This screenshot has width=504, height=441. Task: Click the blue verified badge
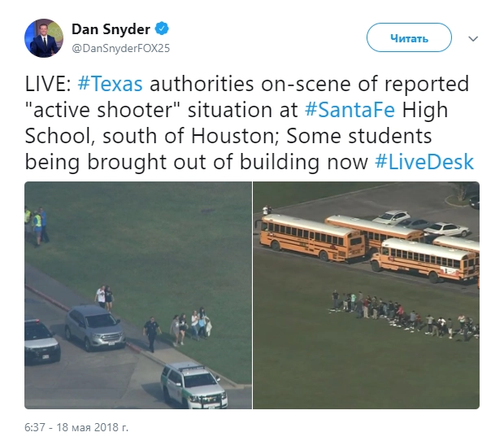[162, 28]
